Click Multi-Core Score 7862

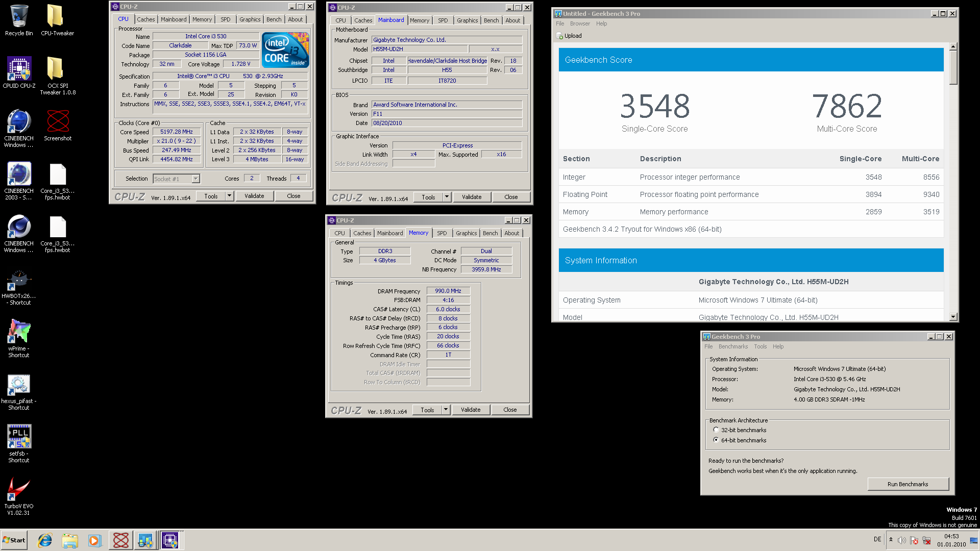coord(847,106)
